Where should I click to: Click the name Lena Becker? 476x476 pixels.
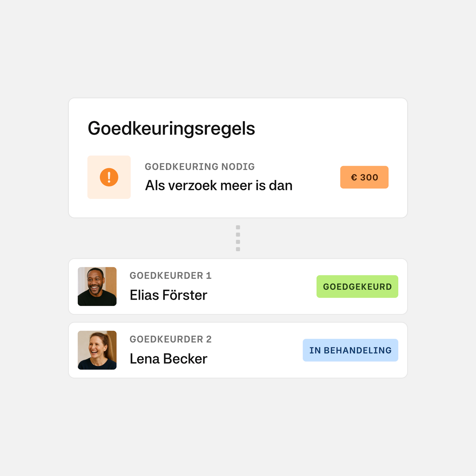(x=169, y=359)
